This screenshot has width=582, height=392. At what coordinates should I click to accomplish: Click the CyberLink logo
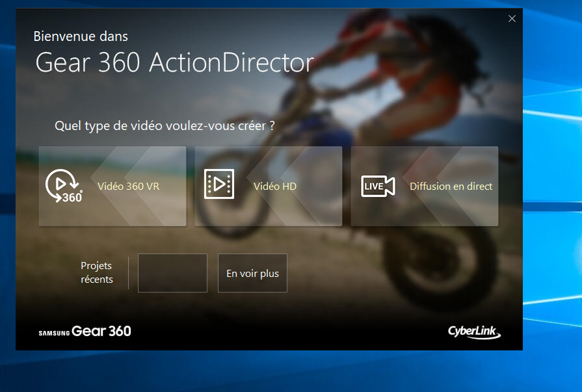[x=474, y=332]
